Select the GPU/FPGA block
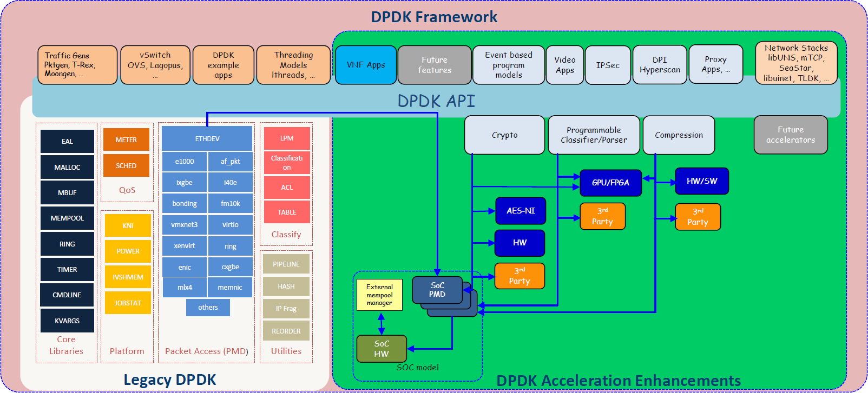 (x=610, y=183)
